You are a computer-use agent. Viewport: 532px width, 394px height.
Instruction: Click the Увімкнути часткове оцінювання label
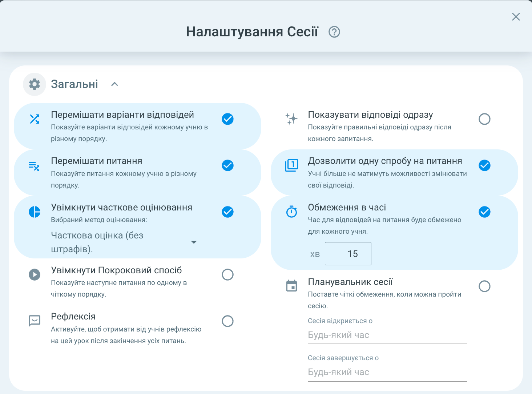[x=122, y=208]
